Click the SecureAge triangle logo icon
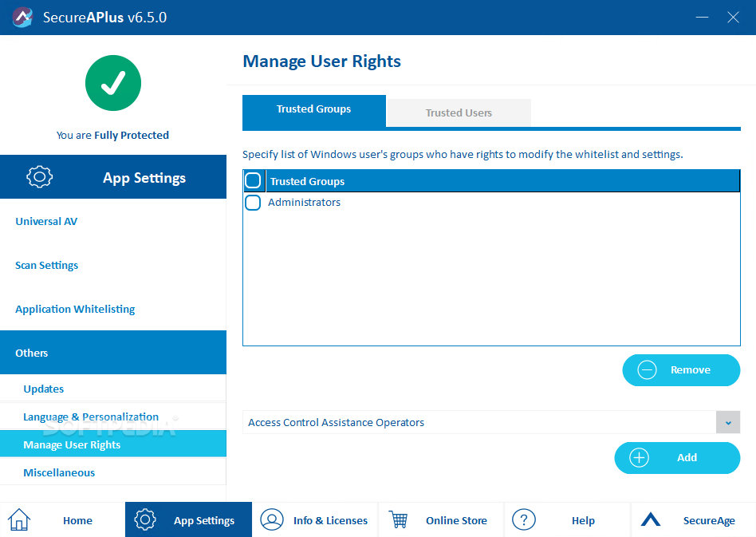Viewport: 756px width, 537px height. pyautogui.click(x=651, y=519)
